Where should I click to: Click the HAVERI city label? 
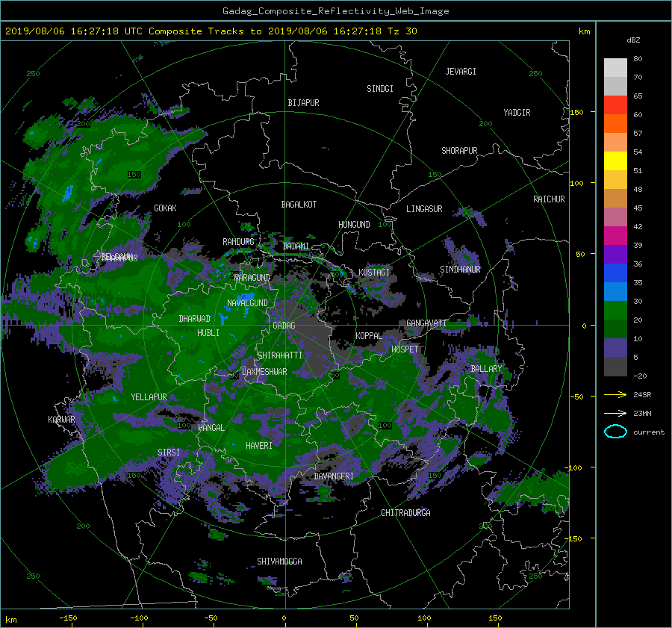coord(259,446)
